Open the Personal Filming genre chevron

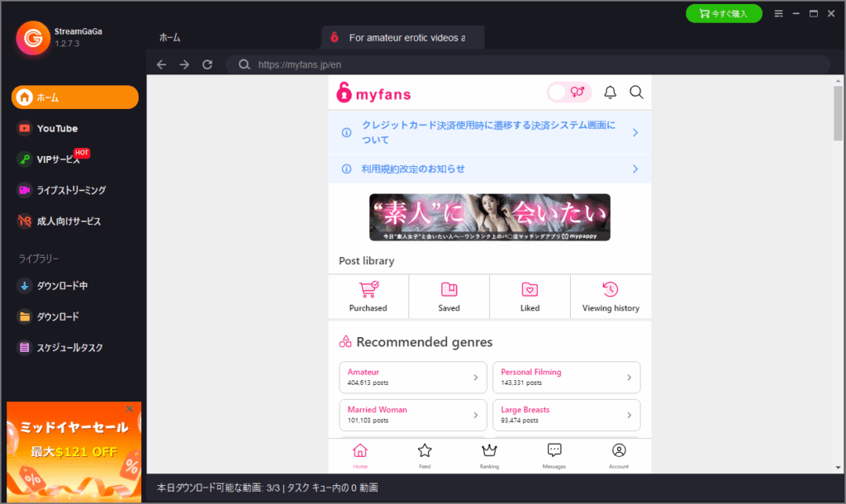[x=629, y=378]
